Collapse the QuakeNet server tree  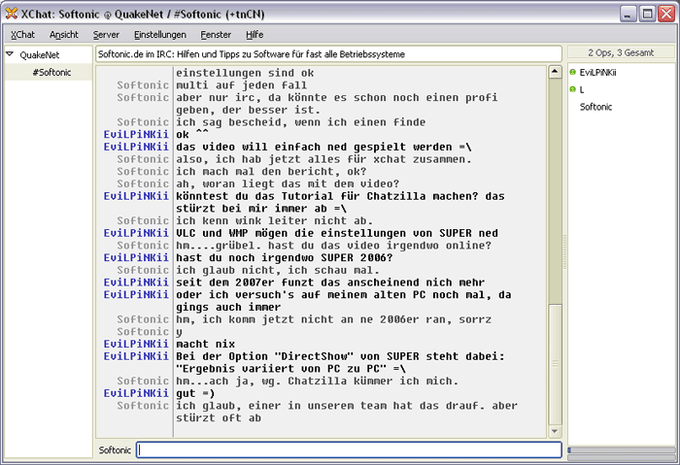click(10, 54)
